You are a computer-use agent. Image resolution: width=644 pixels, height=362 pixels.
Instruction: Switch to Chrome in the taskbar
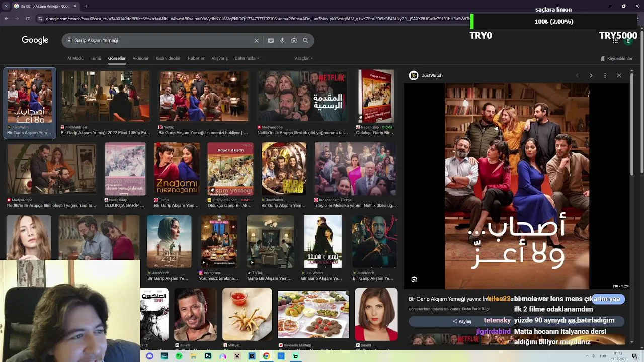click(266, 356)
